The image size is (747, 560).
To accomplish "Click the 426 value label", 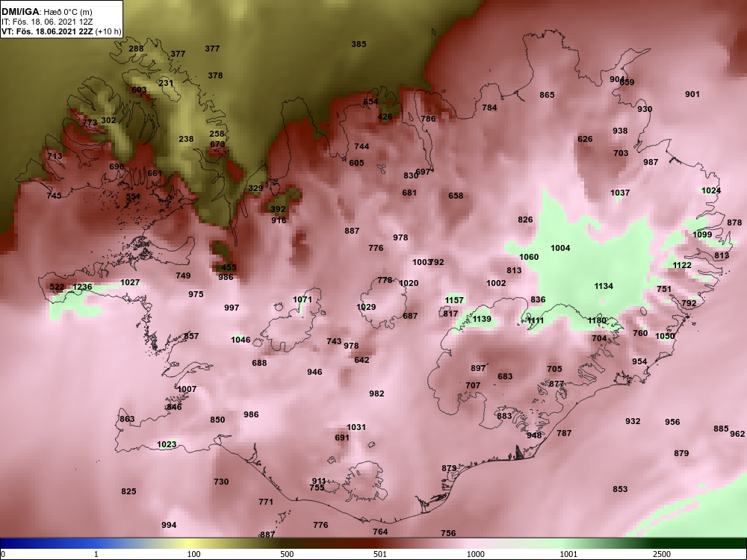I will [x=385, y=116].
